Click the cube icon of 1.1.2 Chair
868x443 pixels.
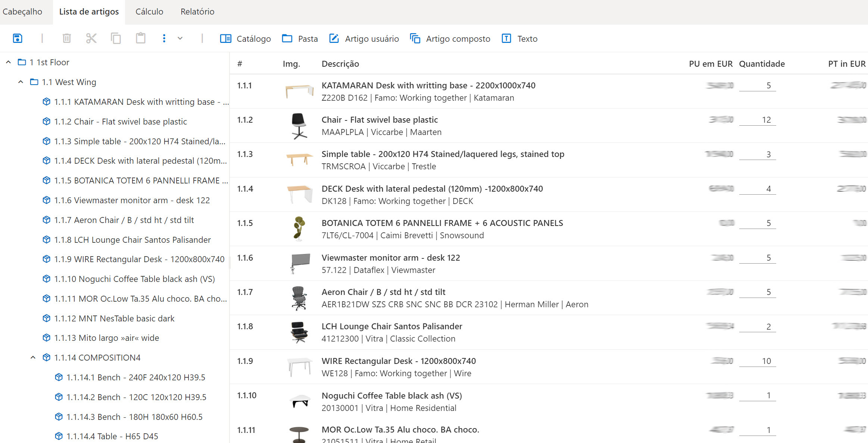click(46, 121)
